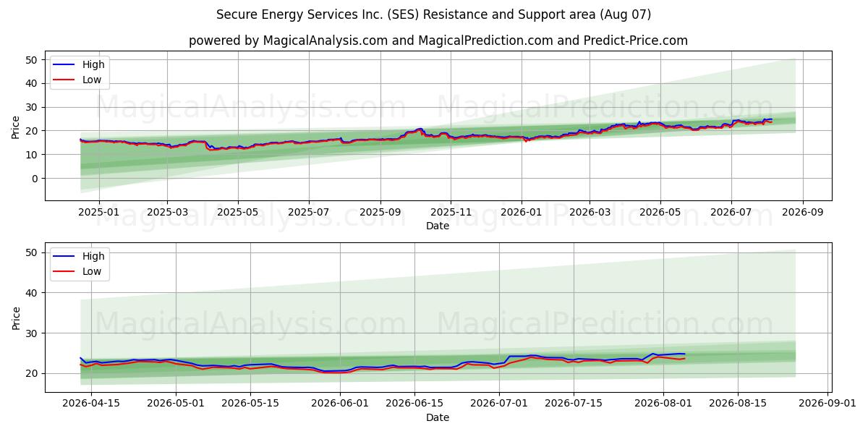This screenshot has width=868, height=434.
Task: Click the 2026-09-01 tick label on bottom chart
Action: point(826,404)
